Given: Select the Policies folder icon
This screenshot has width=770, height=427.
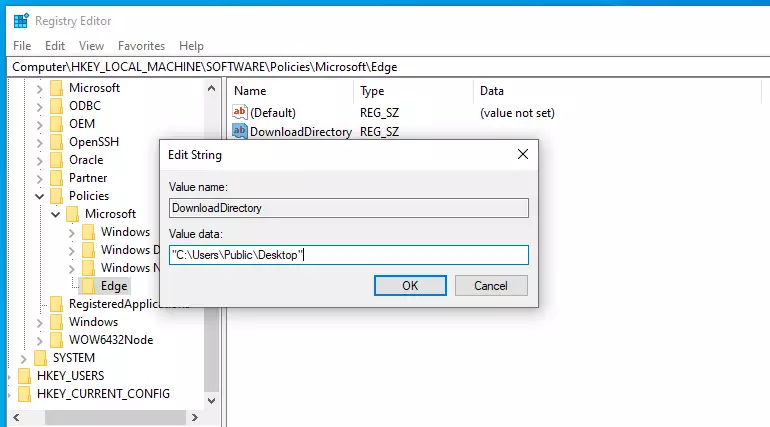Looking at the screenshot, I should click(x=56, y=196).
